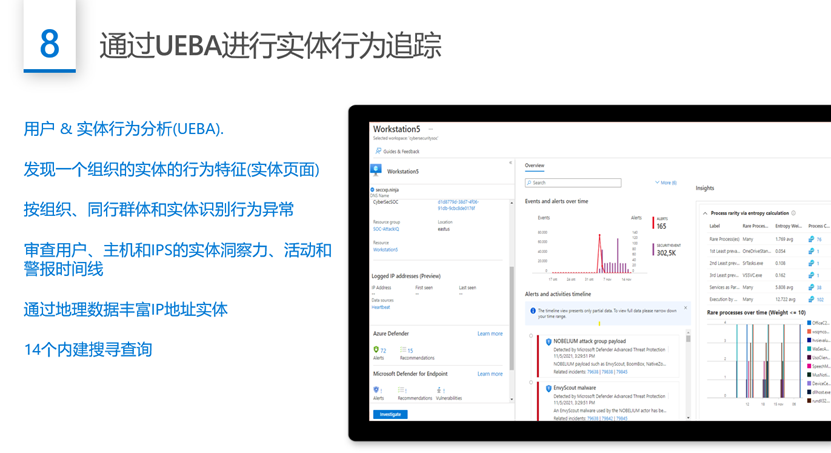Image resolution: width=831 pixels, height=453 pixels.
Task: Click the Label column header in insights table
Action: (x=714, y=226)
